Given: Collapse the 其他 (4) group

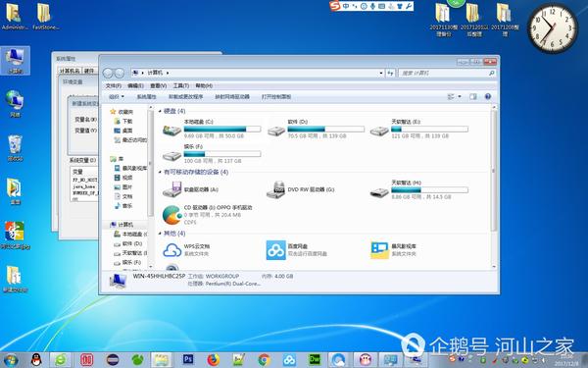Looking at the screenshot, I should (160, 234).
